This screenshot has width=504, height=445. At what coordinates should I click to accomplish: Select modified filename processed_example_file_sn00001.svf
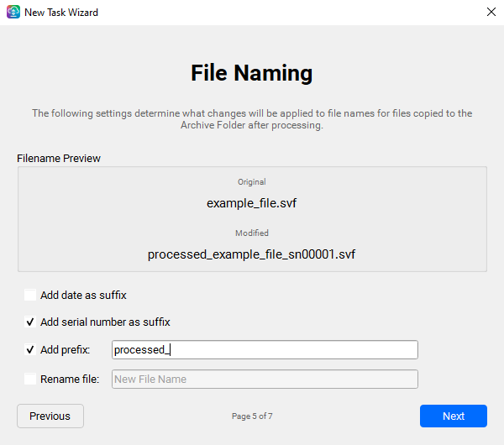tap(252, 254)
